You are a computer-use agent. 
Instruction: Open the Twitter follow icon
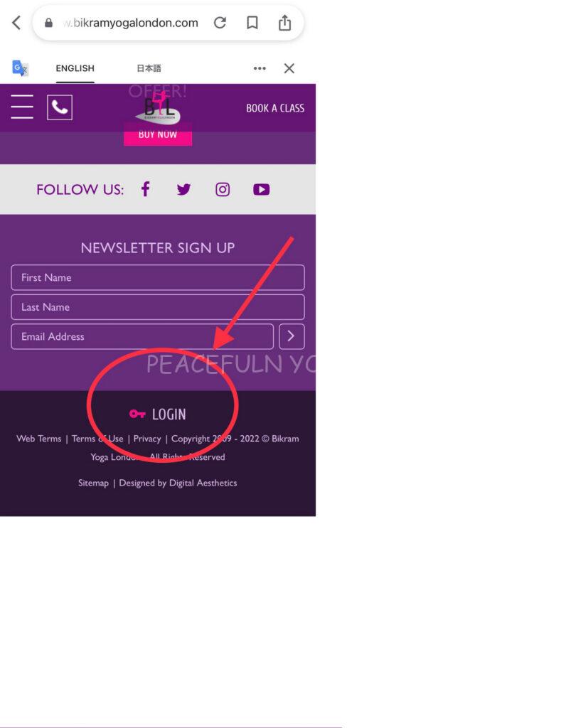point(183,189)
